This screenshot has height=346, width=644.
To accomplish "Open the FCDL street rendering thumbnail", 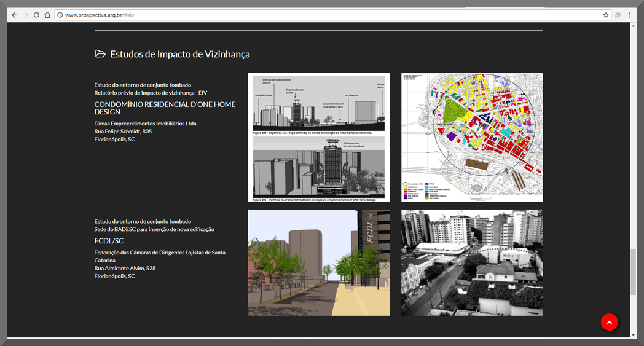I will click(x=319, y=262).
